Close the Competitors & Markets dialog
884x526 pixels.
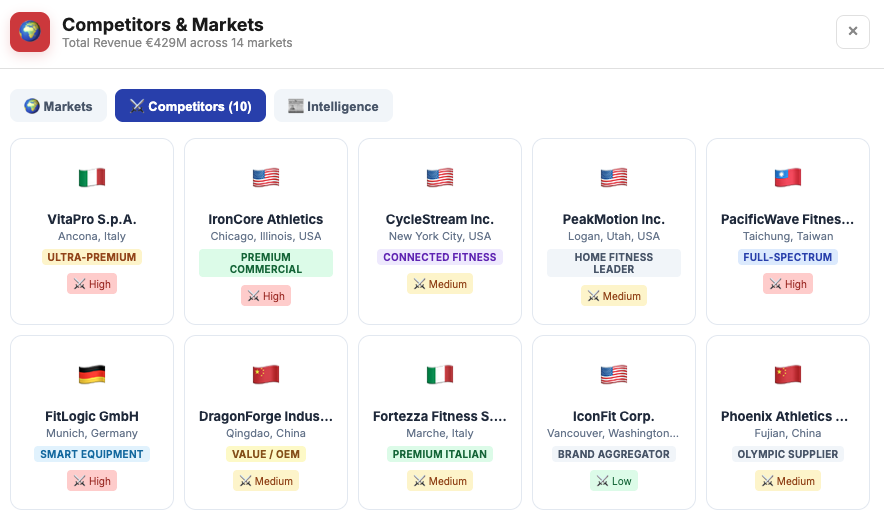point(852,32)
